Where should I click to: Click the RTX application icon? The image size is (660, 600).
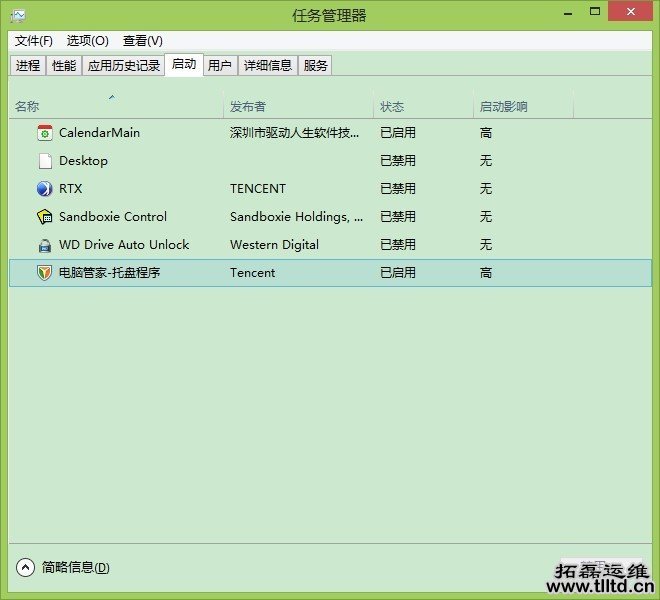(x=44, y=189)
